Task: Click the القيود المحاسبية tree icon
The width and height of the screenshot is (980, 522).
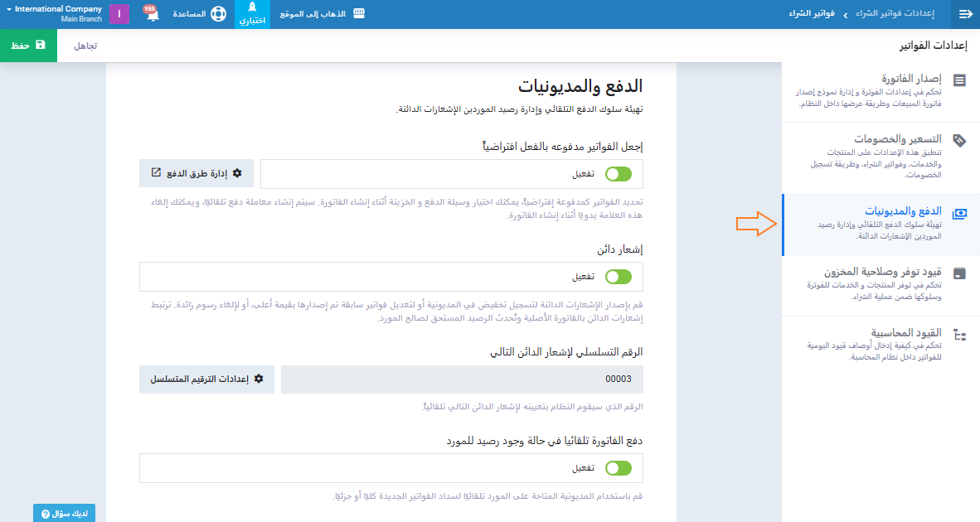Action: point(959,335)
